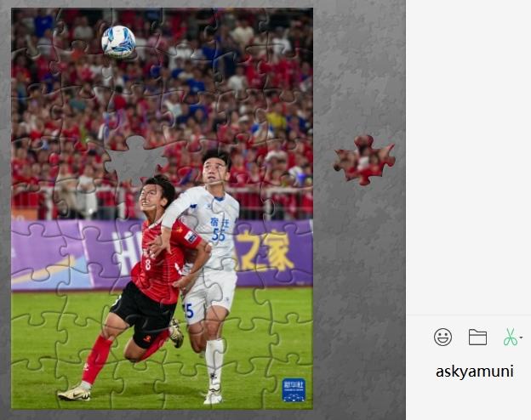Expand the arrow beside the scissors icon
Screen dimensions: 531x420
pos(521,338)
